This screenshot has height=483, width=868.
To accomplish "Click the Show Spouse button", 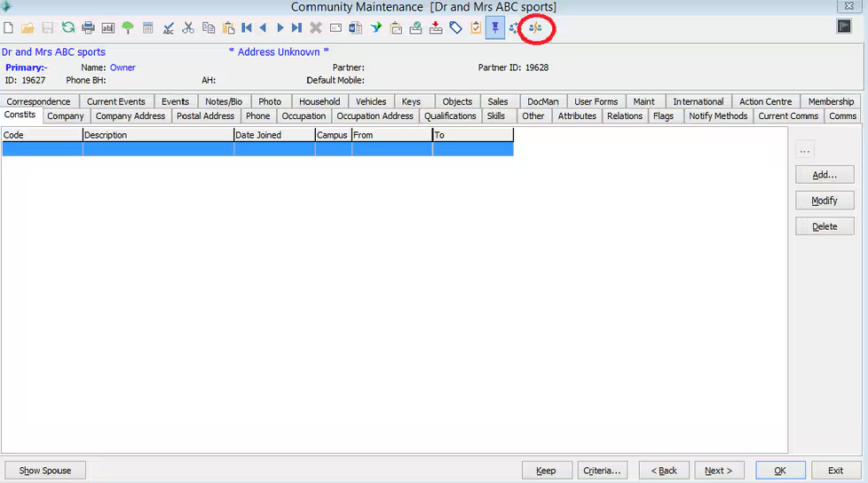I will [45, 471].
